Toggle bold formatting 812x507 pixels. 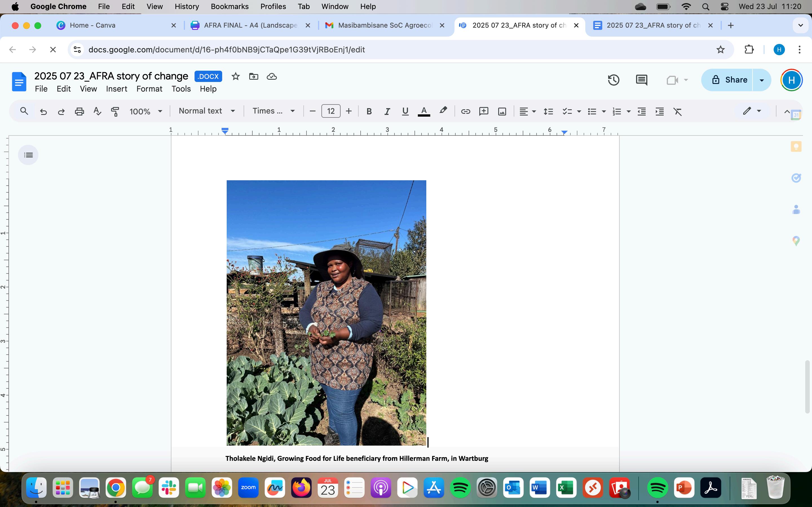(369, 111)
